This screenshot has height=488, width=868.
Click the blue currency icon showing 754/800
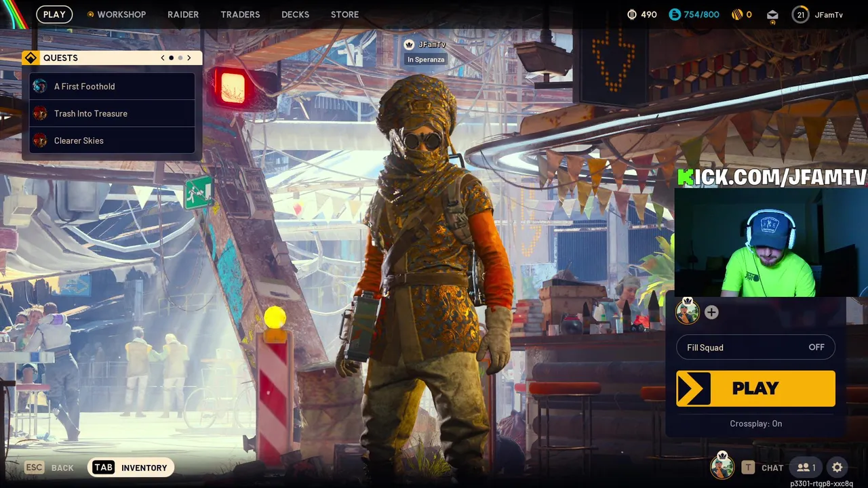point(675,14)
